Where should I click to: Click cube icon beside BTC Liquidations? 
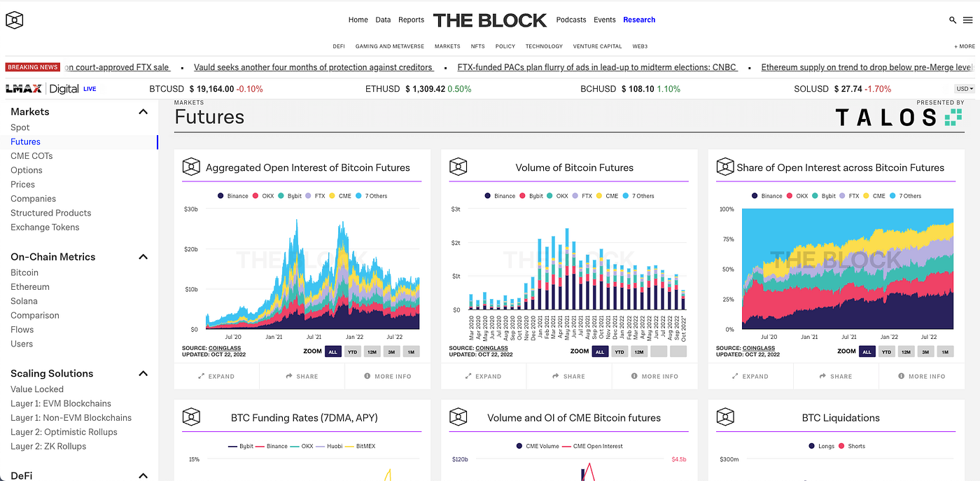(725, 417)
